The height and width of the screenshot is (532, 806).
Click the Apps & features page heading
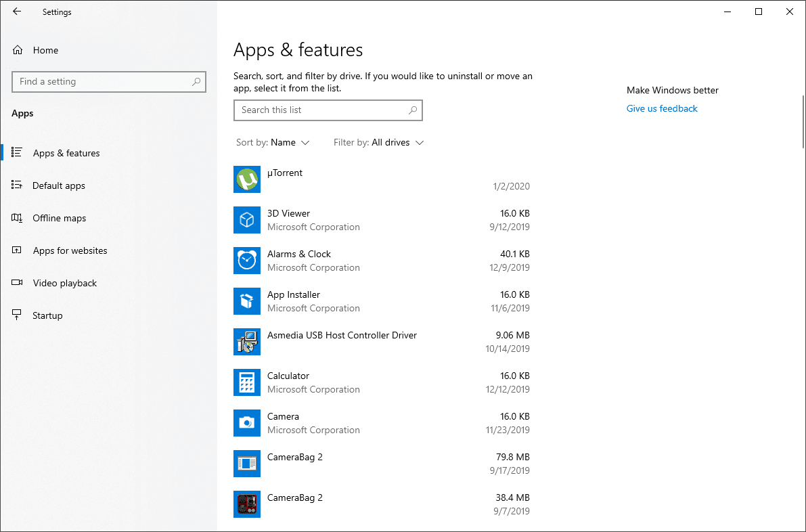[298, 50]
